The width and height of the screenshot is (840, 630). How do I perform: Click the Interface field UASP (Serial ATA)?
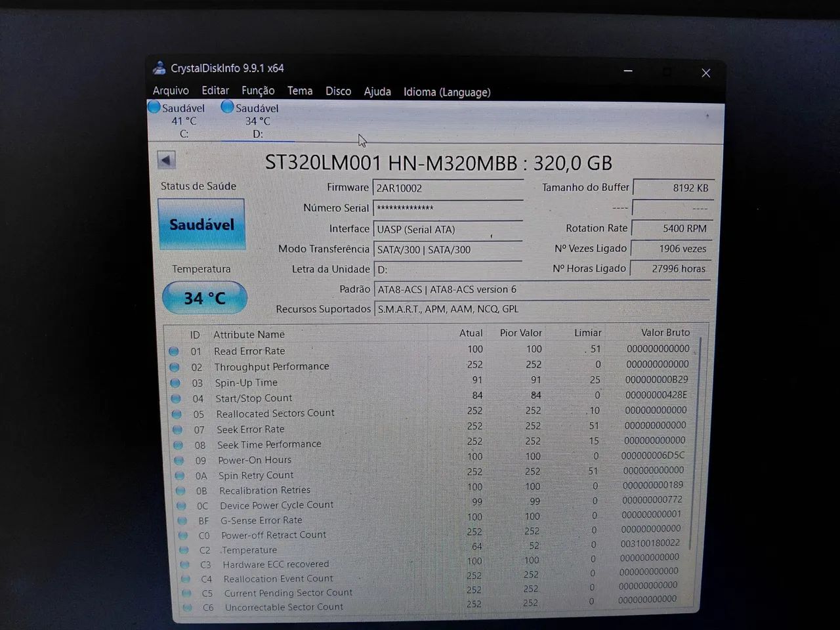448,229
